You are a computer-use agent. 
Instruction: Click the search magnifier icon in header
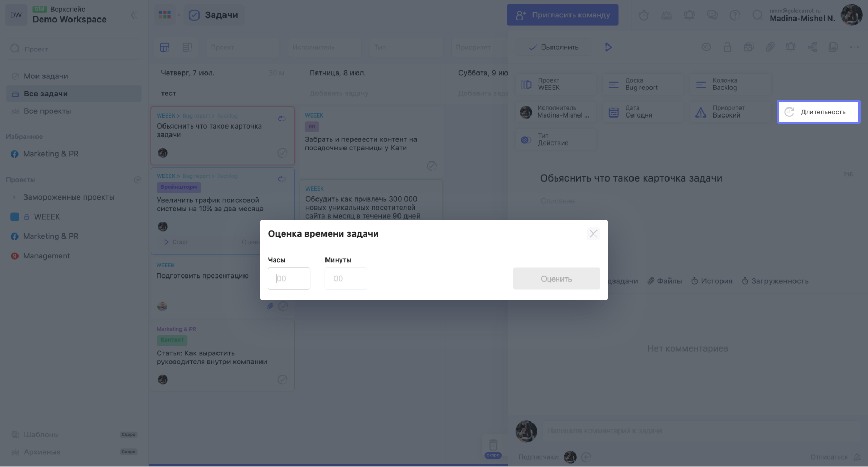pyautogui.click(x=757, y=15)
